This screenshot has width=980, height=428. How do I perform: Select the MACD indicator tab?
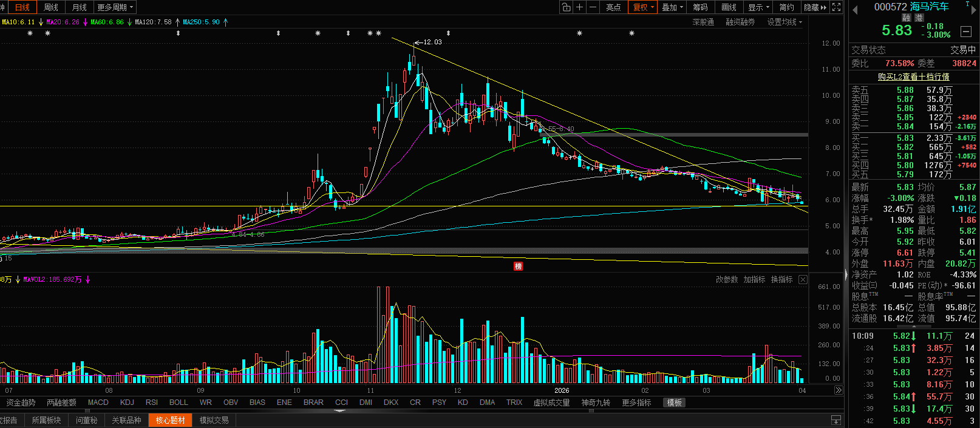98,403
